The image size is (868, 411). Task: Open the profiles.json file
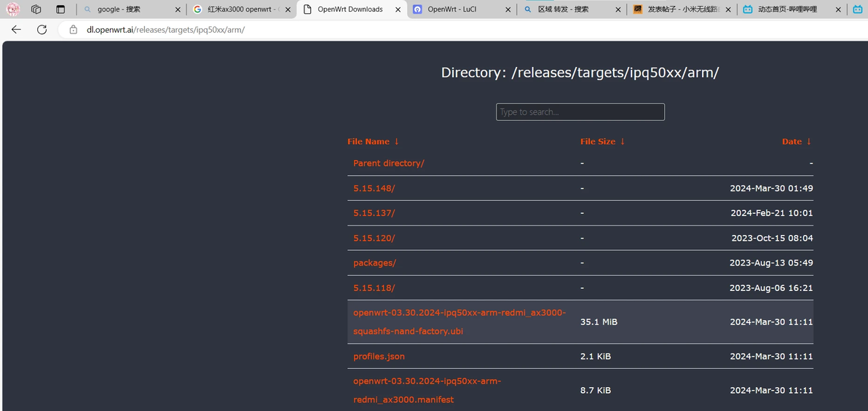379,356
